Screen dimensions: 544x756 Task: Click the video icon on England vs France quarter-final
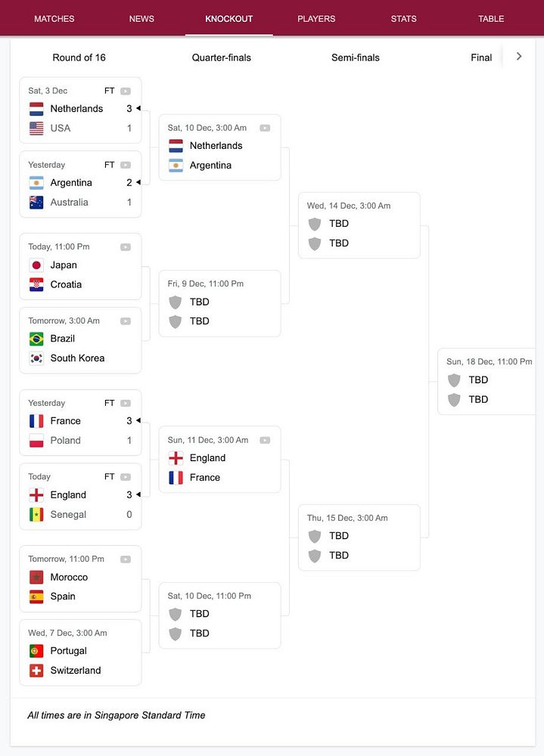click(x=265, y=440)
